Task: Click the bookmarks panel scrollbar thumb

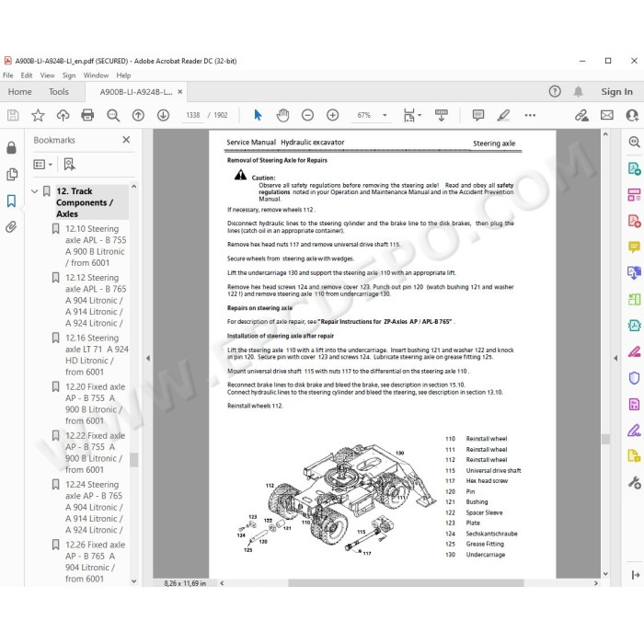Action: click(x=134, y=460)
